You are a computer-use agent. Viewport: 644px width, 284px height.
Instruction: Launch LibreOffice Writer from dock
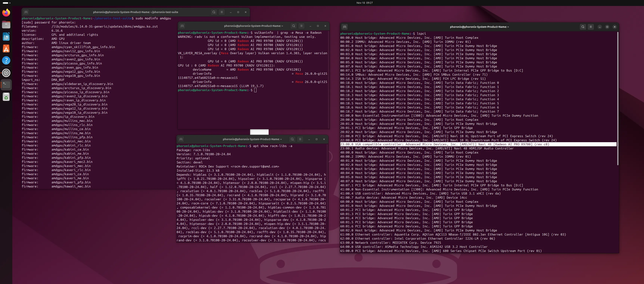(x=6, y=37)
